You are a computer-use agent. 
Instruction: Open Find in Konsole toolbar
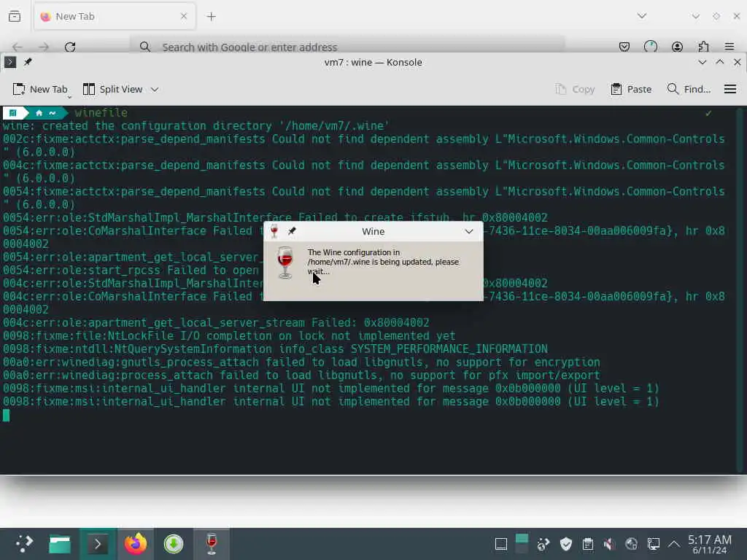(689, 90)
